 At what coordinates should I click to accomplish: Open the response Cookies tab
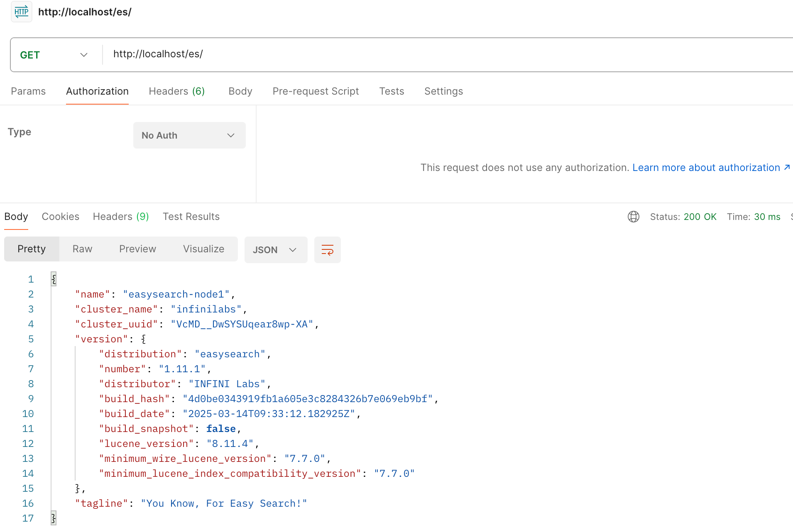point(61,217)
